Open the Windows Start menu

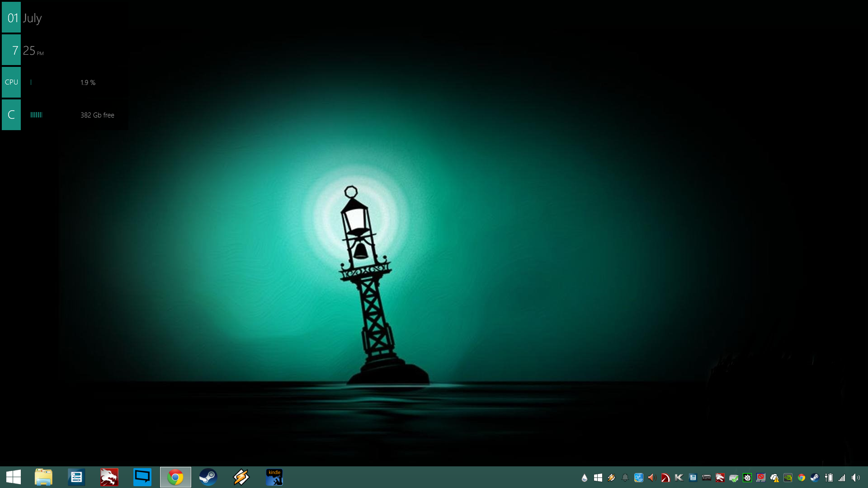coord(14,477)
